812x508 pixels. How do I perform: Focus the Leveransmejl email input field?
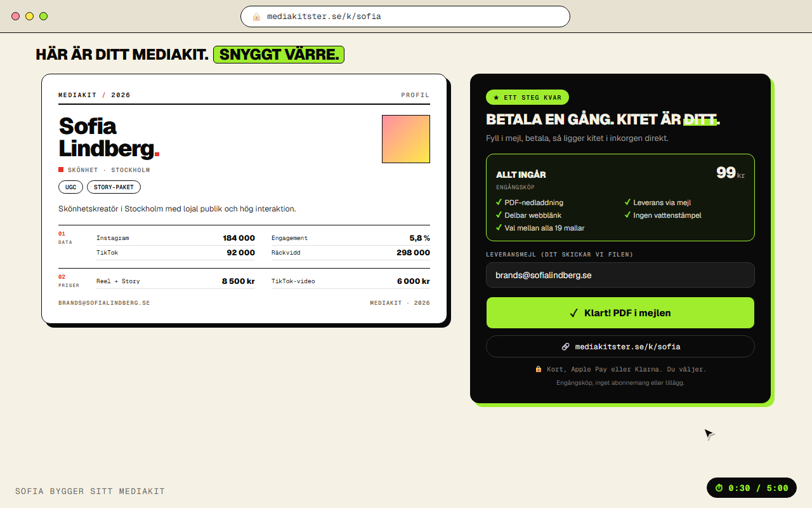[x=620, y=275]
